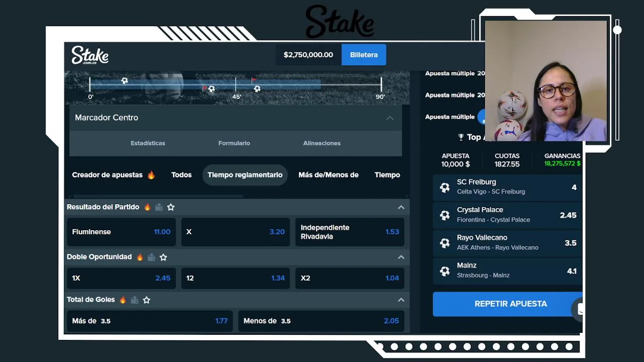
Task: Open the Alineaciones tab
Action: pos(322,143)
